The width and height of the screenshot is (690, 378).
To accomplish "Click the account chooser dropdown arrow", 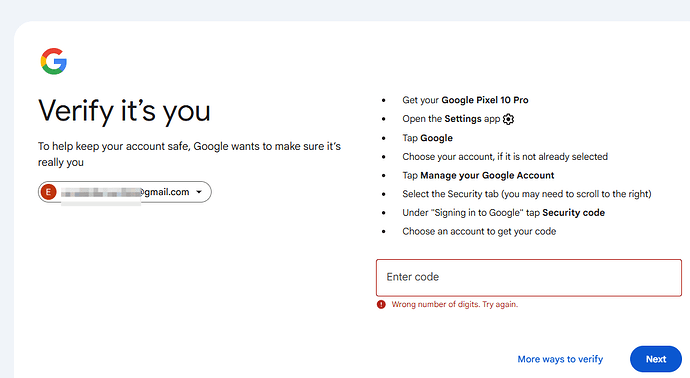I will 199,192.
